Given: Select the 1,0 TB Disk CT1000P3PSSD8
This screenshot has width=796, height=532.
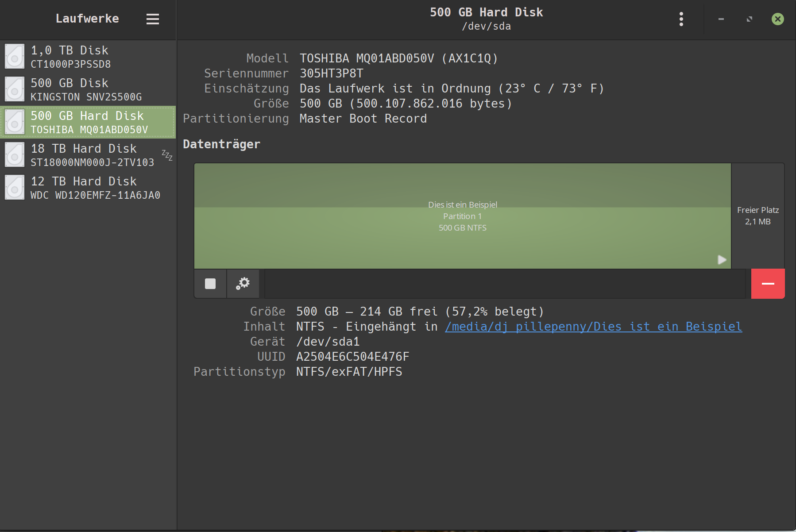Looking at the screenshot, I should (x=88, y=57).
